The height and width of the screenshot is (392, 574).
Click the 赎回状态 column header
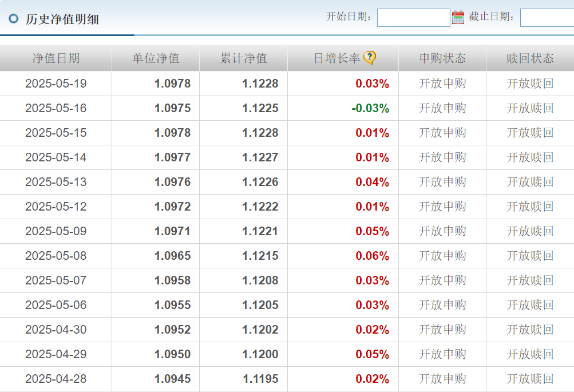point(530,58)
